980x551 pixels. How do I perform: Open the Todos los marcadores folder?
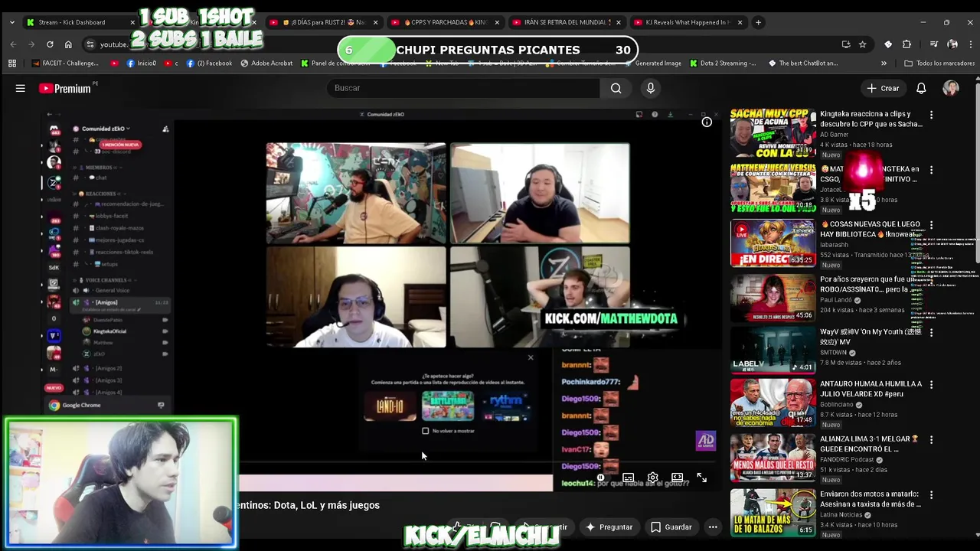tap(939, 64)
